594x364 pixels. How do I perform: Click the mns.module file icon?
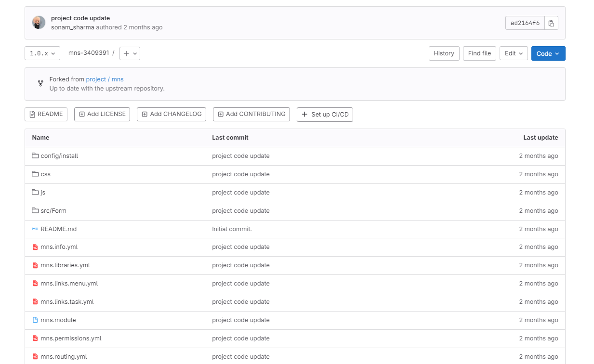pos(35,320)
